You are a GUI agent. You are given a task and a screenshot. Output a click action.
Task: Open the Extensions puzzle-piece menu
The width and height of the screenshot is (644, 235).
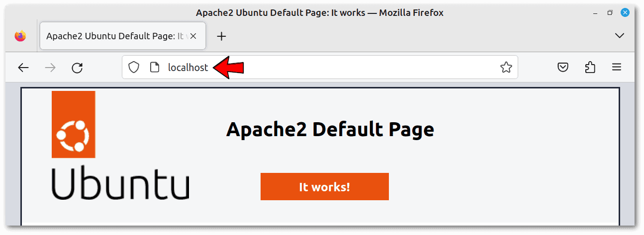tap(590, 68)
